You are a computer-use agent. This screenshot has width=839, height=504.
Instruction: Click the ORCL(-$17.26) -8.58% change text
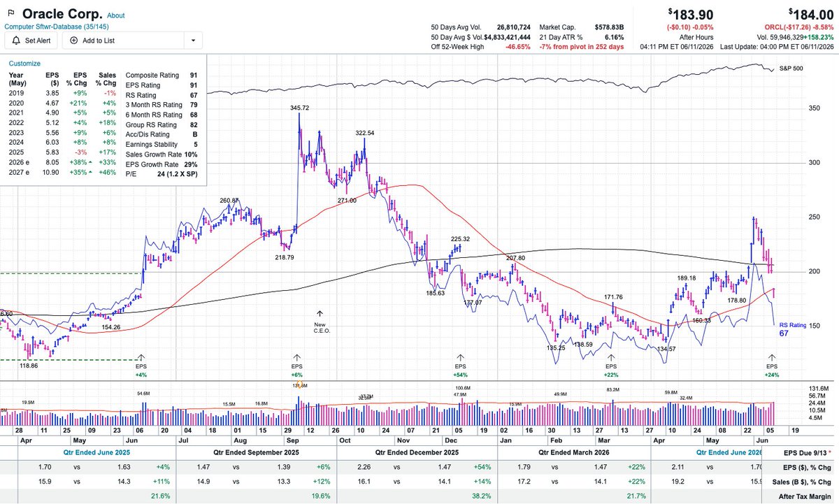pyautogui.click(x=799, y=27)
